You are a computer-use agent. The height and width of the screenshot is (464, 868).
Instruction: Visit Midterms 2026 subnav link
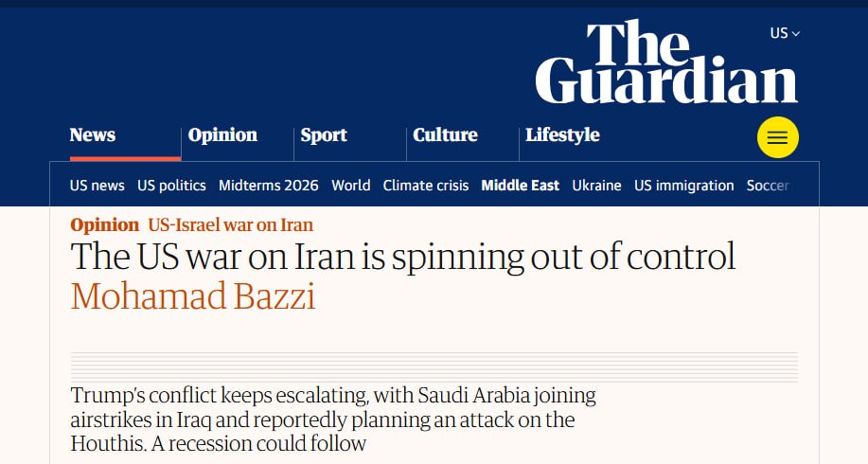click(x=269, y=186)
